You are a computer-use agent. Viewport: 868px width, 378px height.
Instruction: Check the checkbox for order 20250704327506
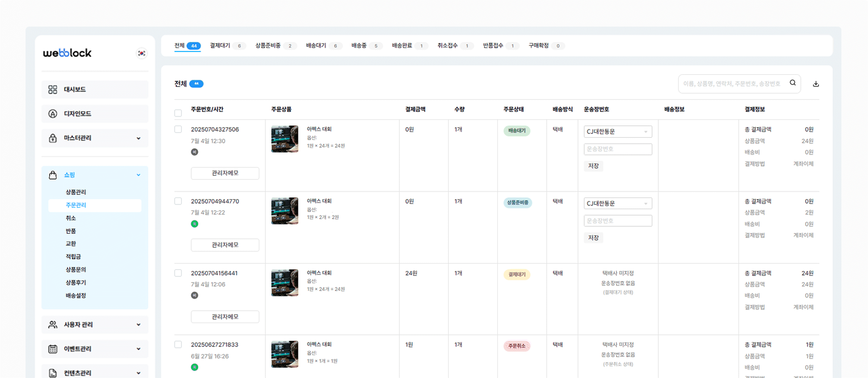click(178, 129)
